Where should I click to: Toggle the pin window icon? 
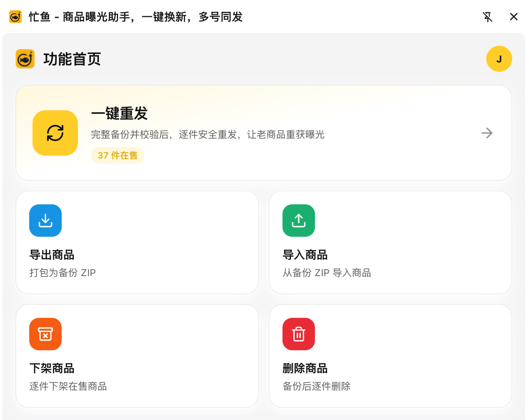pos(487,17)
